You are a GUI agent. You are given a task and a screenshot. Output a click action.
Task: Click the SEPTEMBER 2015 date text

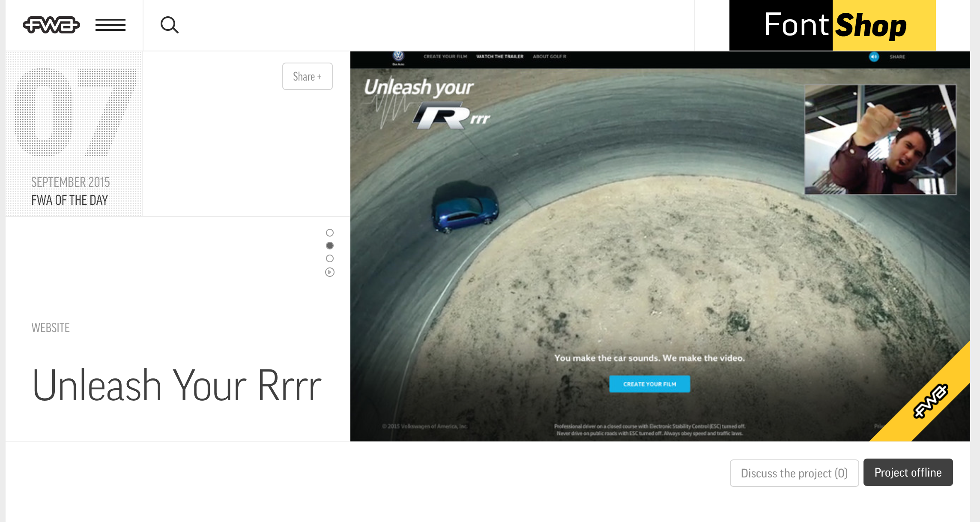(x=71, y=182)
